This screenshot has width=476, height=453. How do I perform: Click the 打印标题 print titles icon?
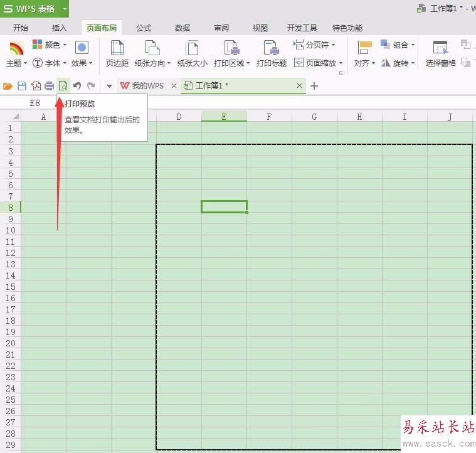coord(271,48)
